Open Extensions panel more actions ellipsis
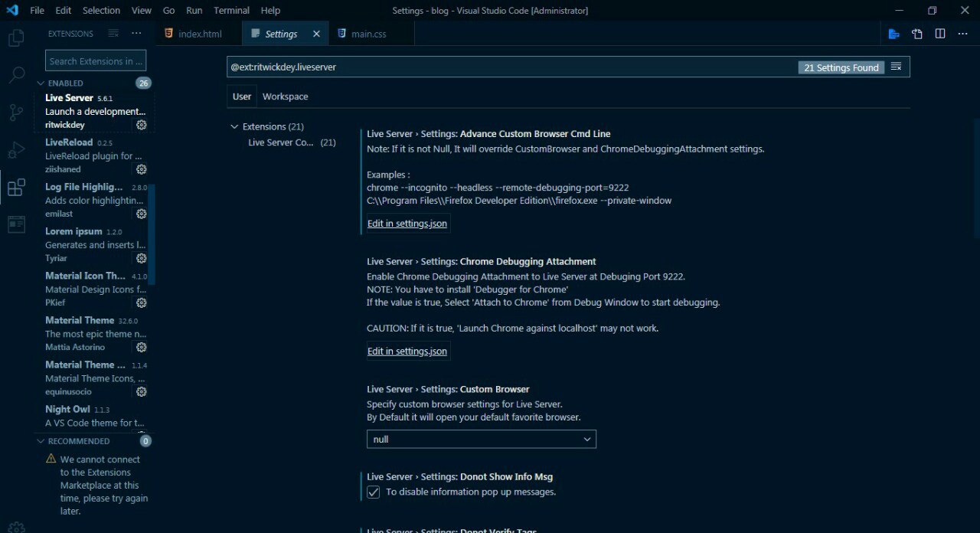The height and width of the screenshot is (533, 980). 136,34
